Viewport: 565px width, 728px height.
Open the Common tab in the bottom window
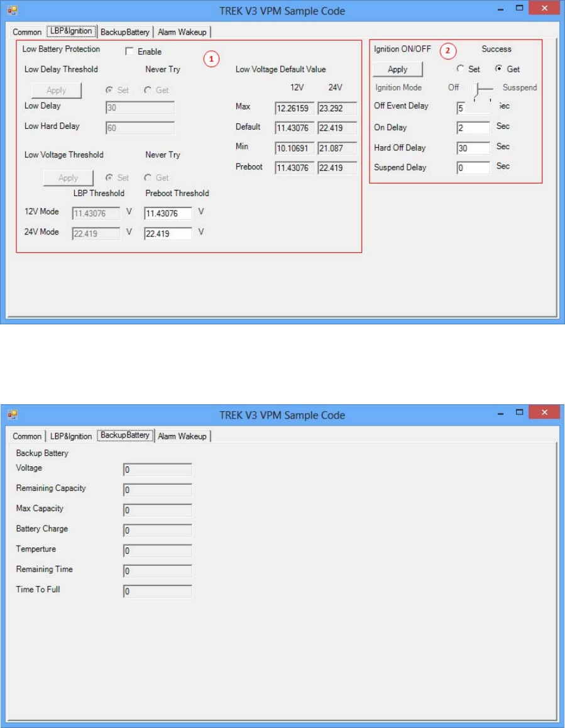point(27,436)
